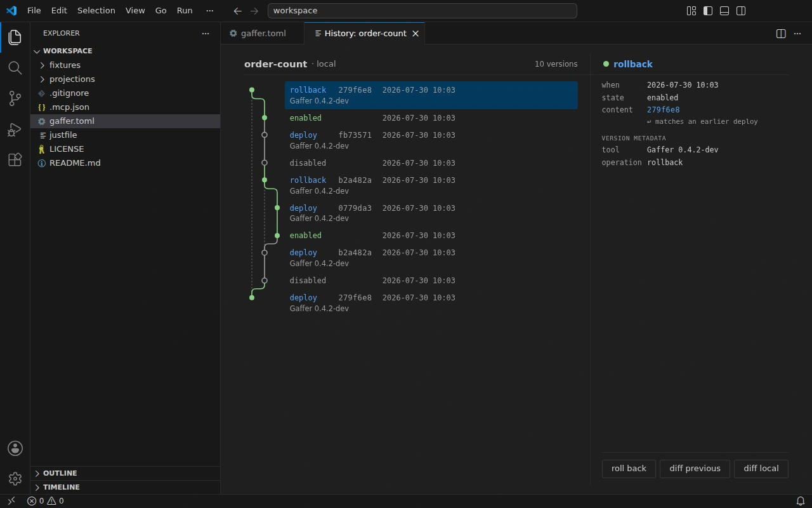Open the Selection menu
The height and width of the screenshot is (508, 812).
coord(96,11)
